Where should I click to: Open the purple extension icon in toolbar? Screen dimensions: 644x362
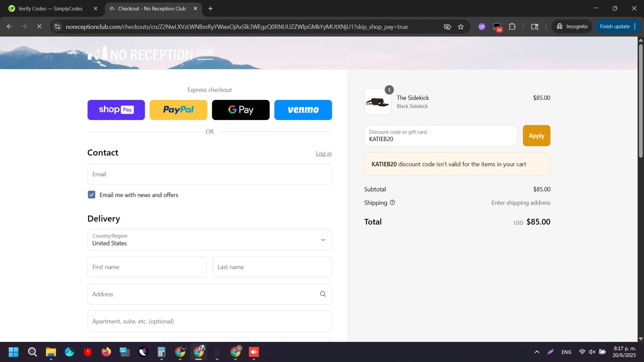[482, 27]
